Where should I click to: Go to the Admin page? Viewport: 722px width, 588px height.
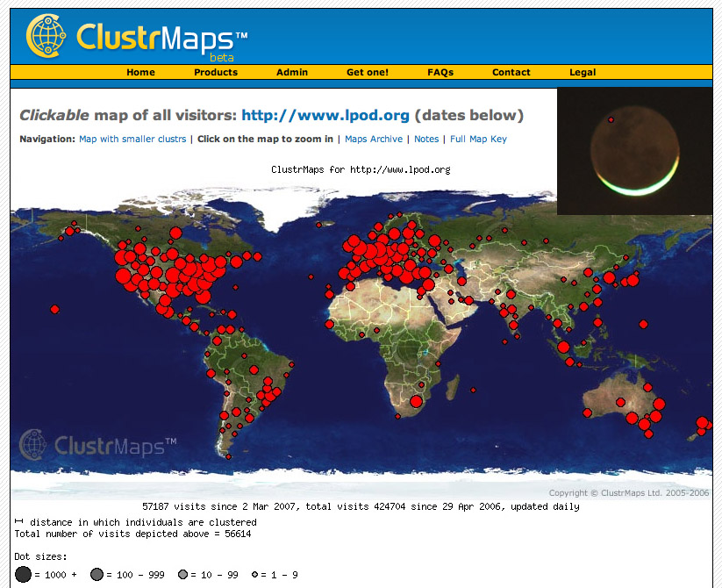coord(292,72)
